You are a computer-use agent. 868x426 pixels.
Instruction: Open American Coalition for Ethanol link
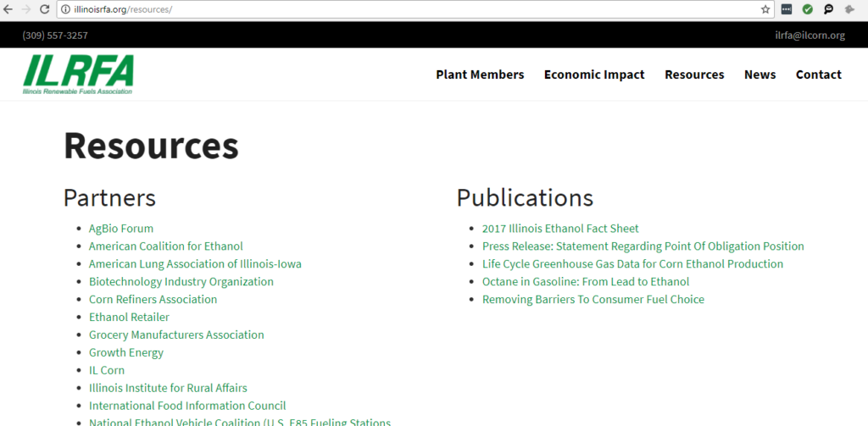click(x=166, y=246)
